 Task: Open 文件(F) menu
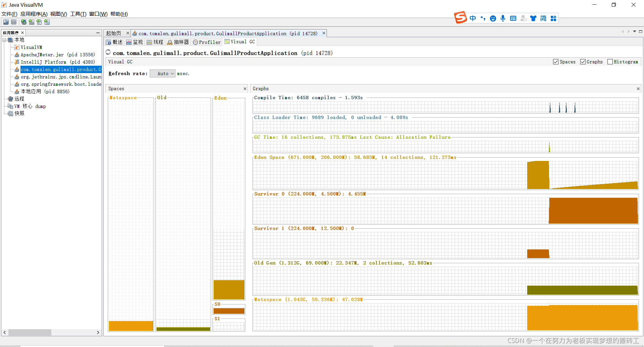point(9,14)
